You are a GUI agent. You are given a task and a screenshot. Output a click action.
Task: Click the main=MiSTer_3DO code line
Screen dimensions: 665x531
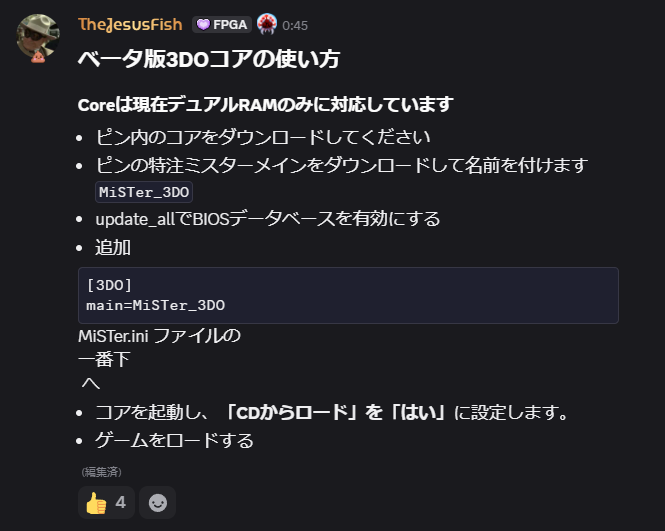156,305
